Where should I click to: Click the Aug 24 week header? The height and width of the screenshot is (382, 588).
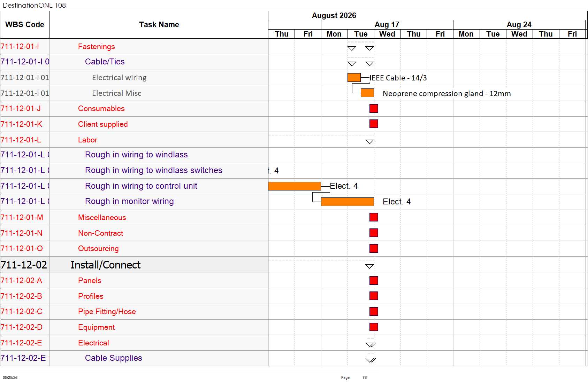[519, 25]
